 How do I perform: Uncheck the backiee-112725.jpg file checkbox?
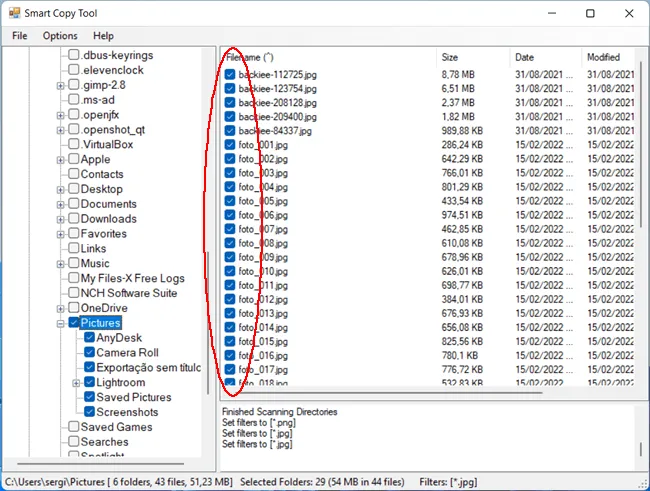pos(230,75)
